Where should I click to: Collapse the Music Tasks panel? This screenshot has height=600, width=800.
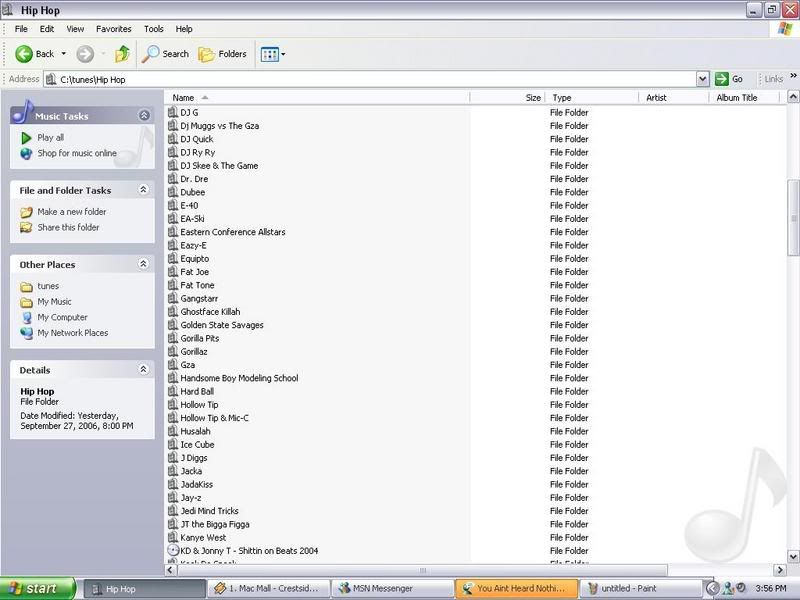[144, 115]
